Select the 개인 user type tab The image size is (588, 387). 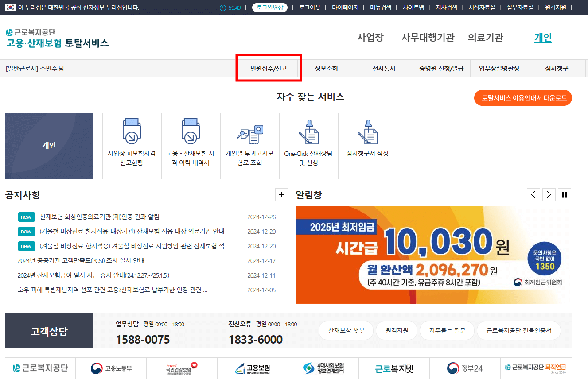pos(543,38)
